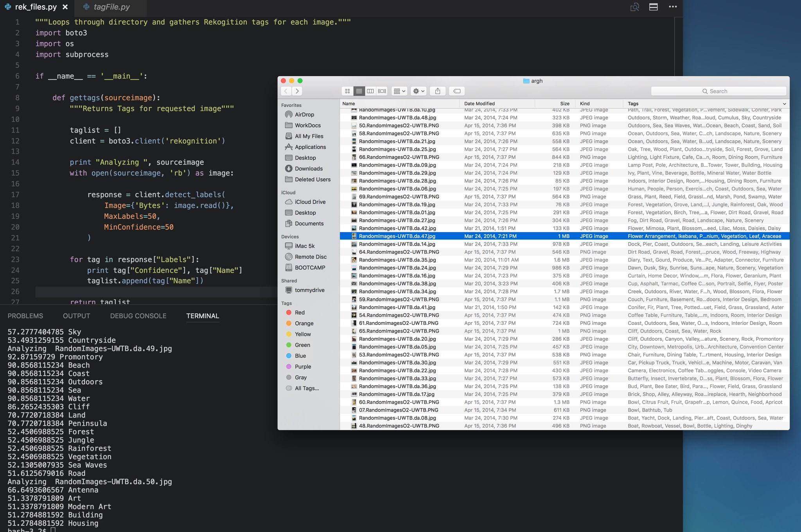Split the editor using the split icon
The width and height of the screenshot is (801, 532).
[653, 7]
